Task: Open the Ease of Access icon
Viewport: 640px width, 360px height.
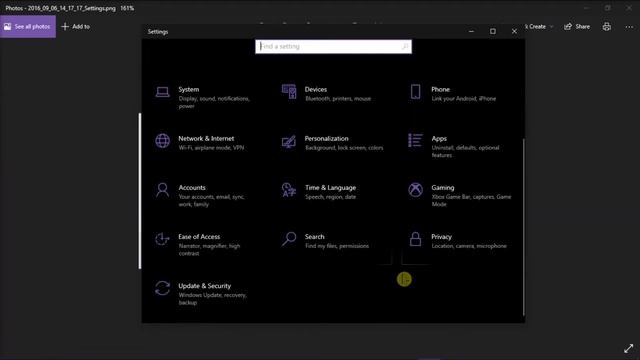Action: 162,239
